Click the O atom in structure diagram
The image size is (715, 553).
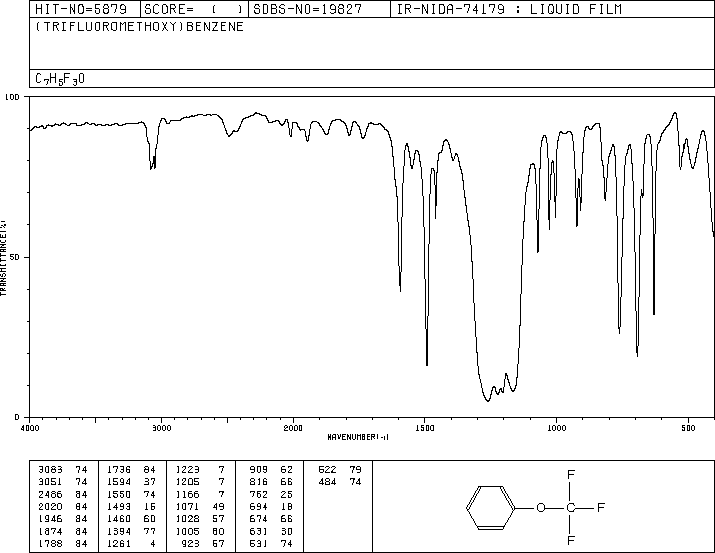coord(541,507)
